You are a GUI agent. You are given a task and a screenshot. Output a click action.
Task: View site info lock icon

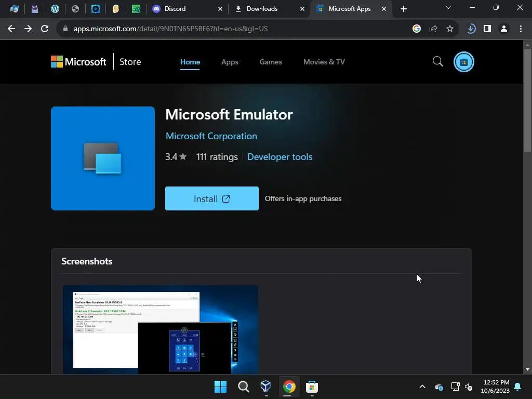[65, 29]
